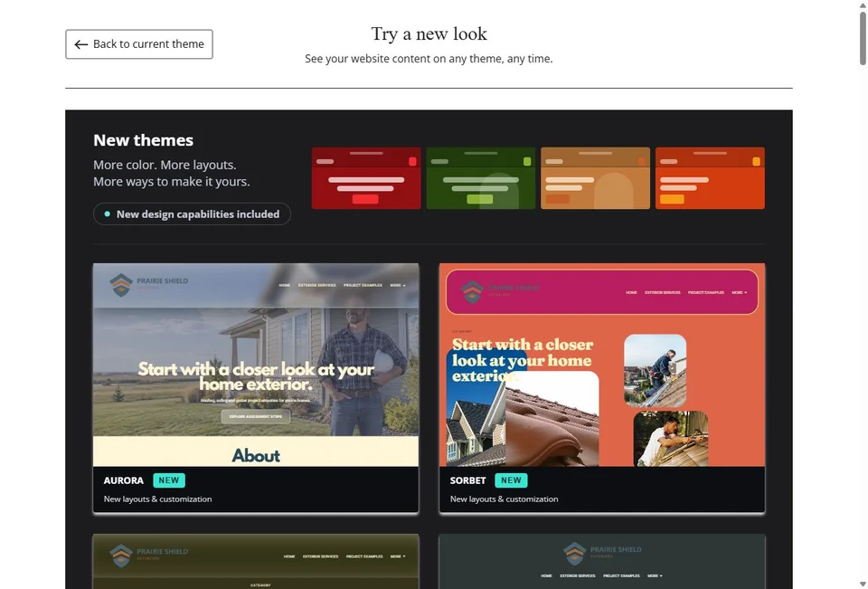Expand the More menu in Aurora preview
The image size is (868, 589).
tap(398, 285)
